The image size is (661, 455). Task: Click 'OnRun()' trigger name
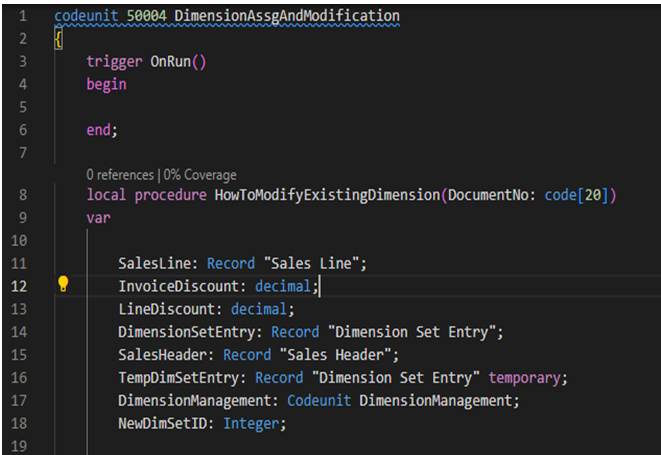(178, 62)
